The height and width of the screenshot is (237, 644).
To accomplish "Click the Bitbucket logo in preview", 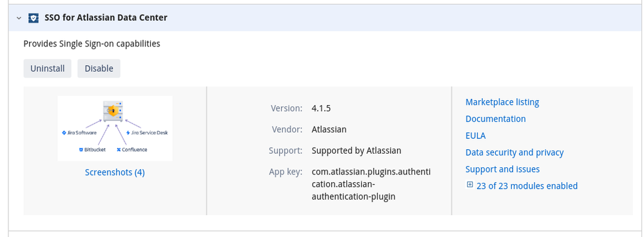I will tap(92, 150).
